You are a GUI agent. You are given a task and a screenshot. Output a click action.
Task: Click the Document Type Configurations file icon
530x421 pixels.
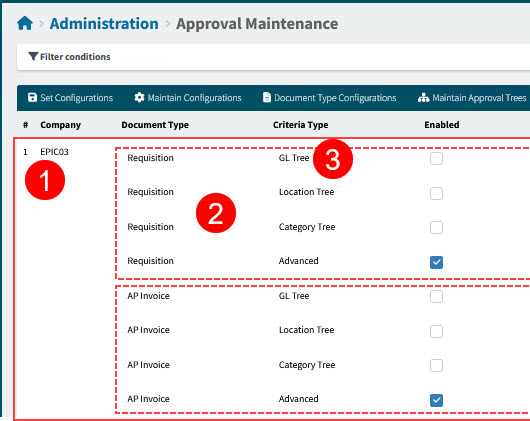click(267, 98)
